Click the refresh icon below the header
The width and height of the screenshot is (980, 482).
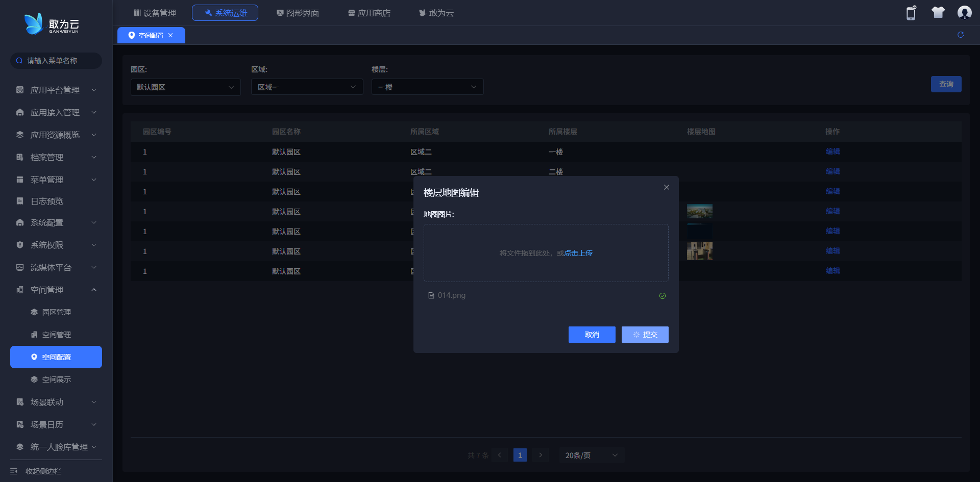(x=961, y=35)
